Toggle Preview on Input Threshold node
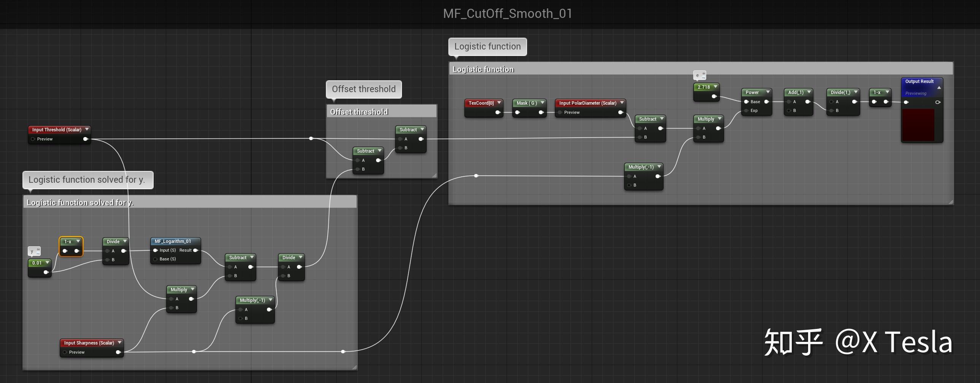The height and width of the screenshot is (383, 980). (33, 139)
